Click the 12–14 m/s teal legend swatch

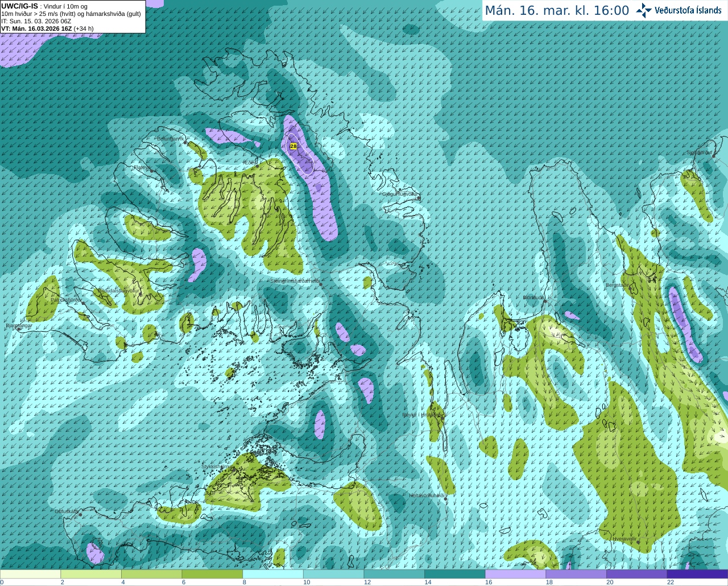(x=394, y=574)
